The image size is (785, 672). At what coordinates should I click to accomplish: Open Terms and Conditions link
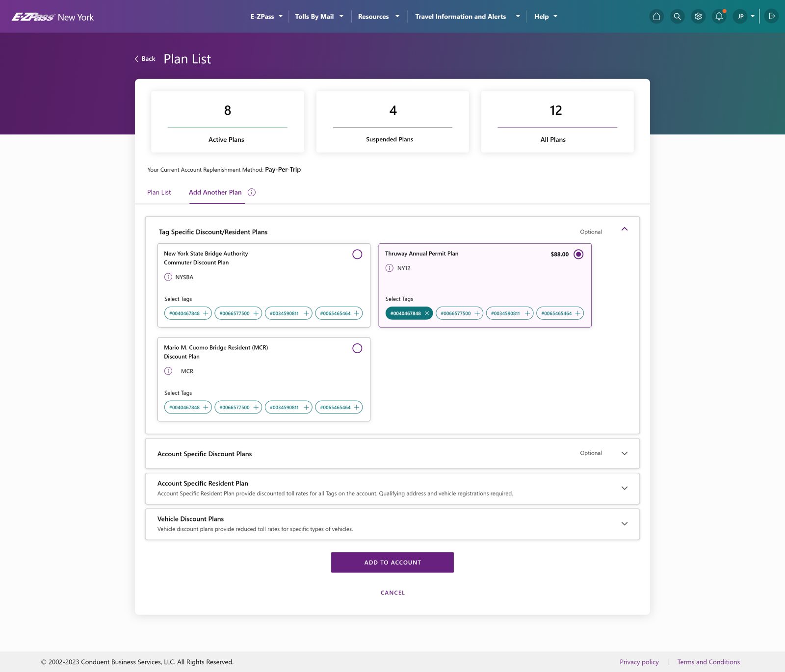708,662
